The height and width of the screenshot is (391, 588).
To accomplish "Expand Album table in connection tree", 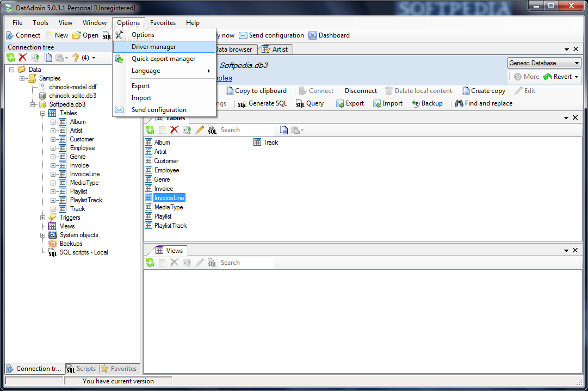I will (x=53, y=122).
